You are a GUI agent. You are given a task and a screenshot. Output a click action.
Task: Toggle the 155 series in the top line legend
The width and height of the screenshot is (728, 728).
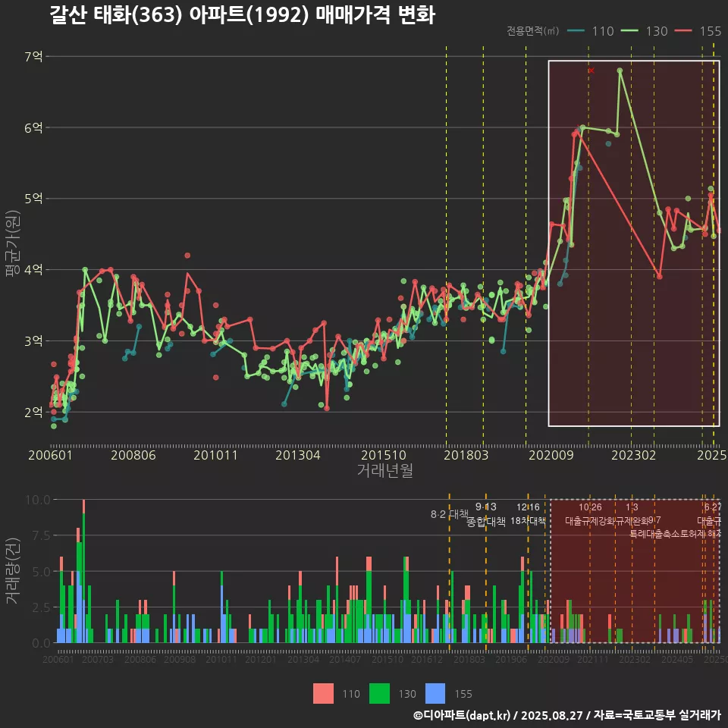coord(698,31)
